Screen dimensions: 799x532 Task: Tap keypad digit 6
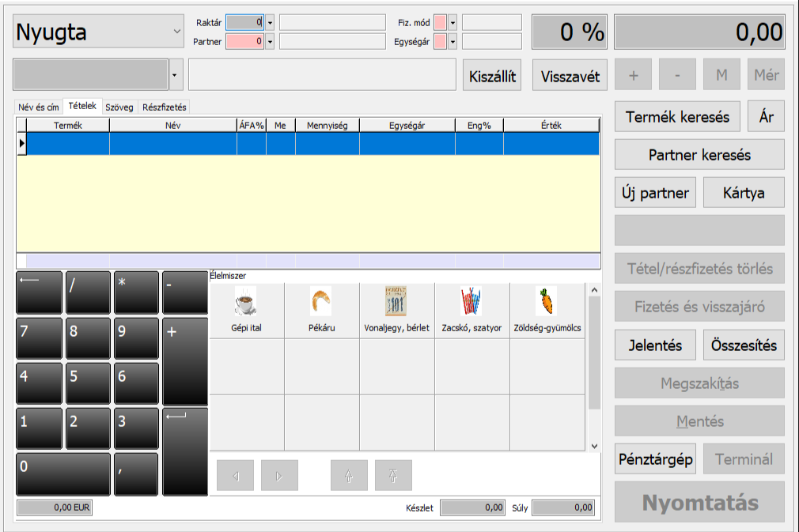pyautogui.click(x=137, y=383)
